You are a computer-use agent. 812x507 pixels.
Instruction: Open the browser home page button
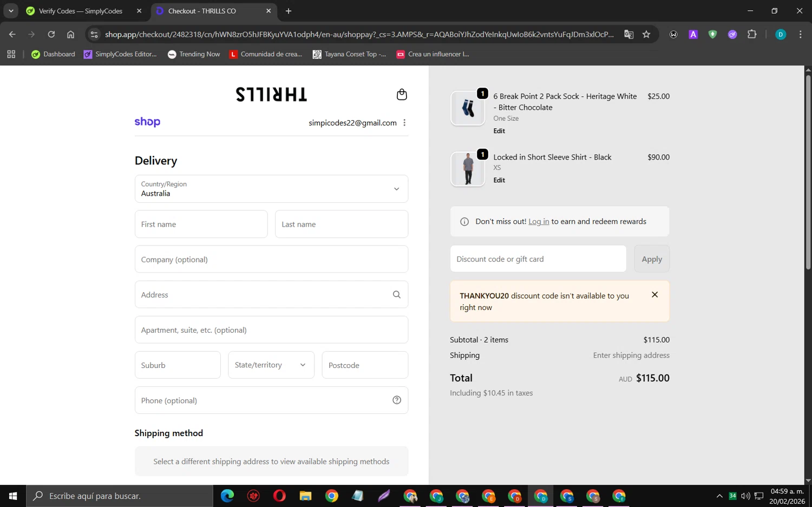[x=70, y=34]
